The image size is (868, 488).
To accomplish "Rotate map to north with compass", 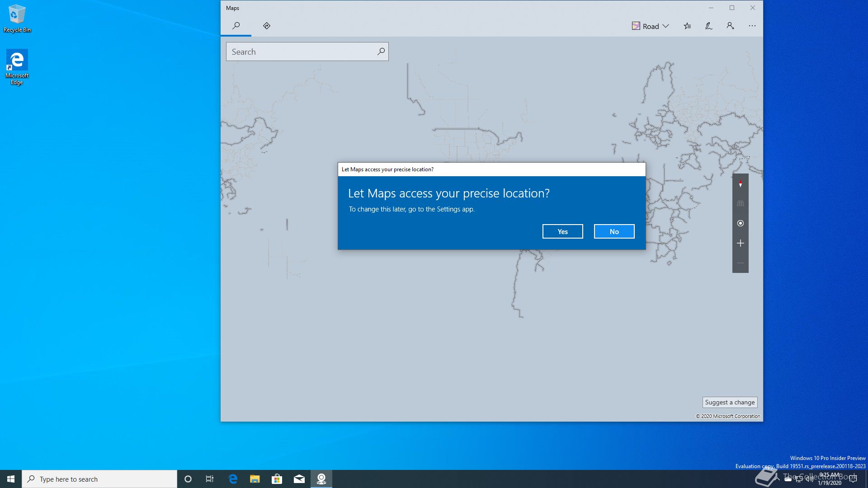I will tap(741, 183).
